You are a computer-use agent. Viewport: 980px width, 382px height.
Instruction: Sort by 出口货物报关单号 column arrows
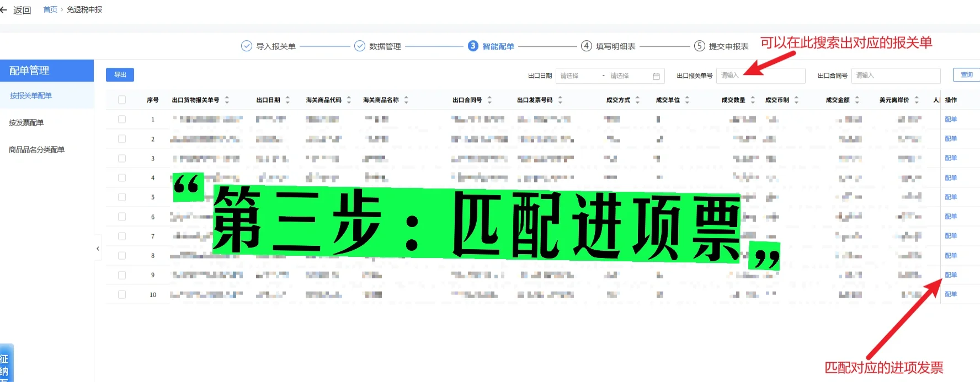227,100
